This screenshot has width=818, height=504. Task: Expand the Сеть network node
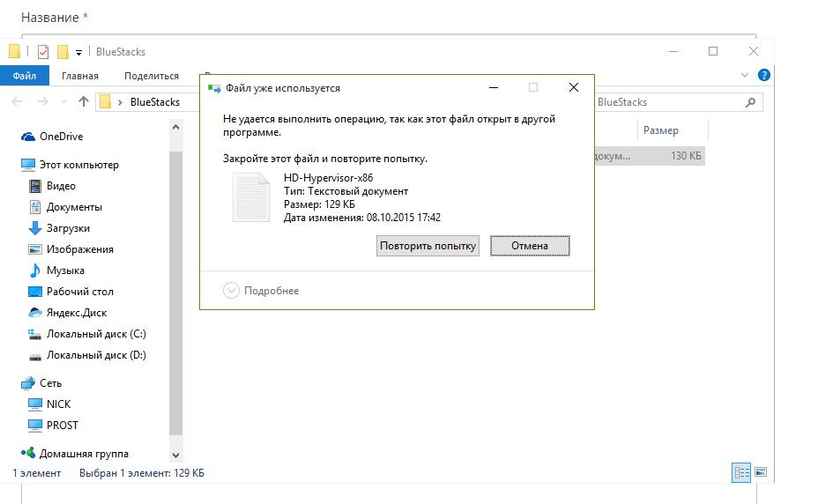click(50, 383)
